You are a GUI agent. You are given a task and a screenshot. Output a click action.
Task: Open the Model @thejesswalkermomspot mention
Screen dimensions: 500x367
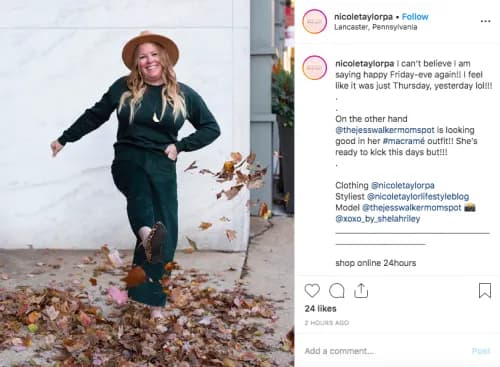coord(412,208)
